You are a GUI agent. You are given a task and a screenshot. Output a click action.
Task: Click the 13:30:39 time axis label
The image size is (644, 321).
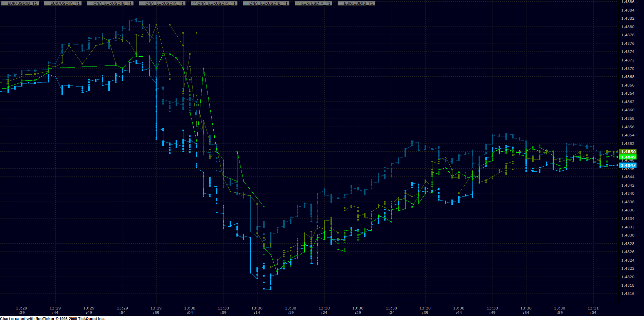pyautogui.click(x=425, y=310)
